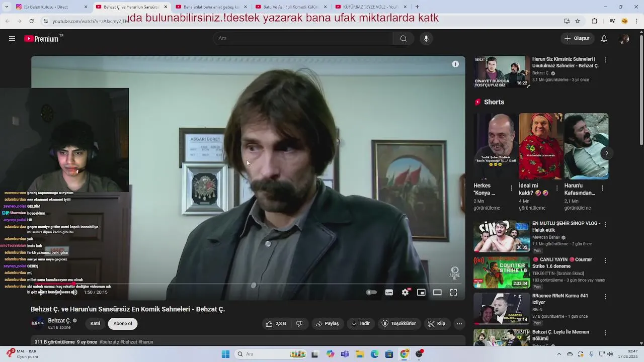Viewport: 644px width, 362px height.
Task: Dislike the video
Action: point(299,324)
